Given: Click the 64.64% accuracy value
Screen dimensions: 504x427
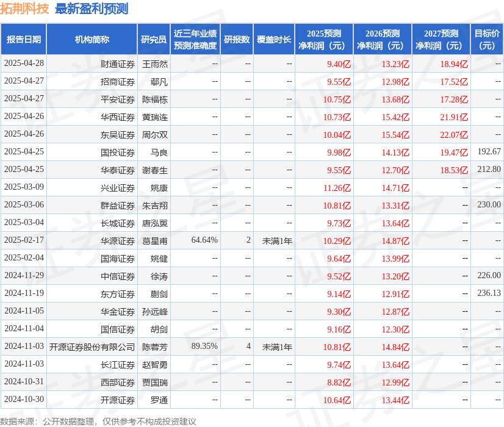Looking at the screenshot, I should coord(204,240).
